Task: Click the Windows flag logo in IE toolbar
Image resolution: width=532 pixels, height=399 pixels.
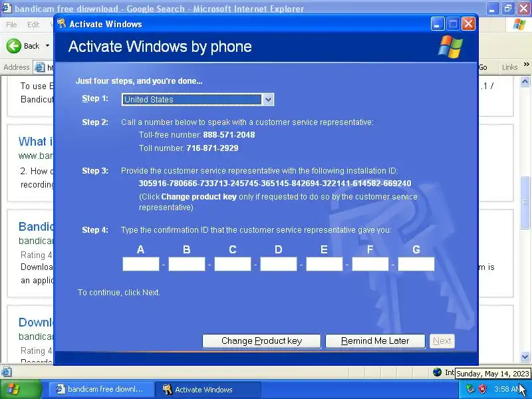Action: coord(519,25)
